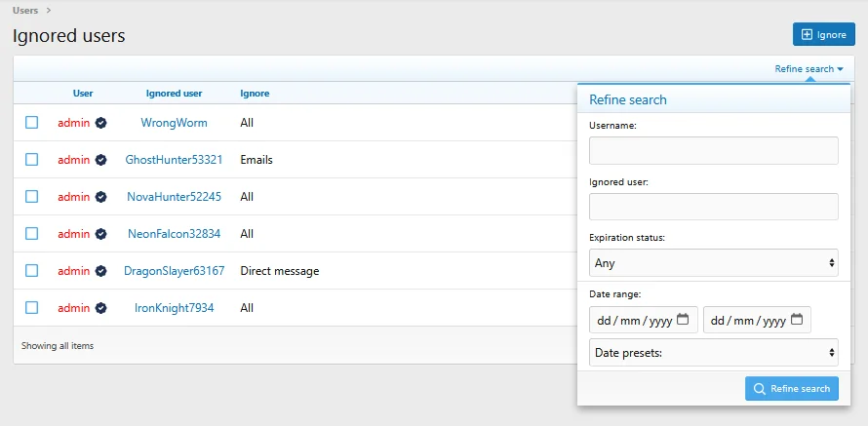Click 'All' value in WrongWorm row
This screenshot has height=426, width=868.
coord(247,123)
